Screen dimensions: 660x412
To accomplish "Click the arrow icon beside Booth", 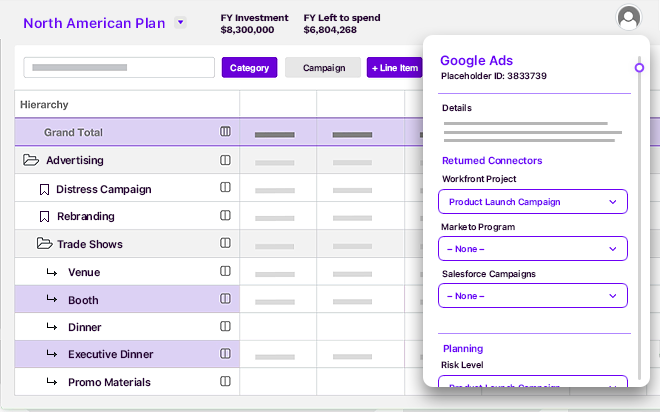I will (52, 299).
